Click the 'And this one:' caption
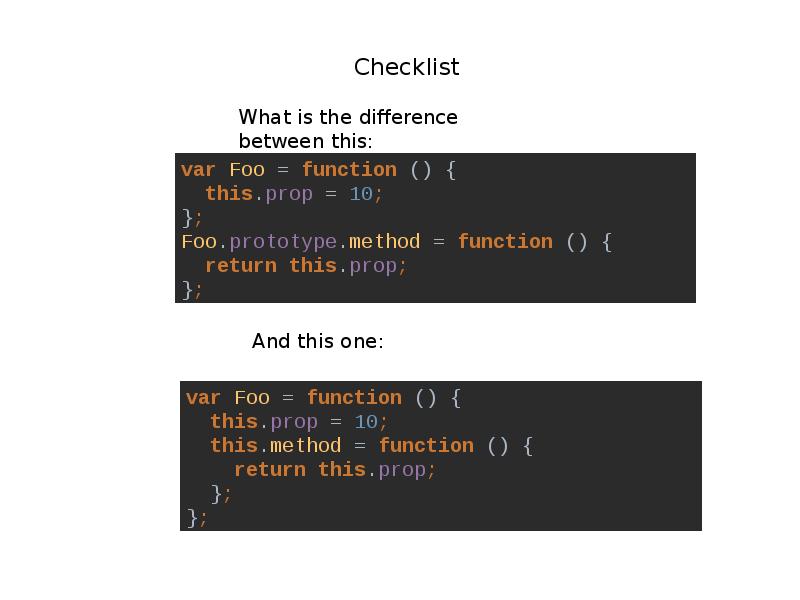 [317, 341]
